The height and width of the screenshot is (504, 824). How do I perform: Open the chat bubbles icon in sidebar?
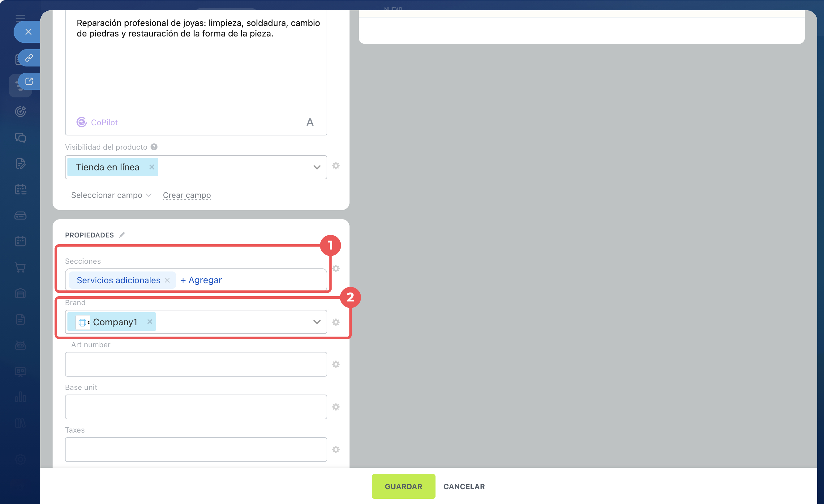click(x=20, y=137)
